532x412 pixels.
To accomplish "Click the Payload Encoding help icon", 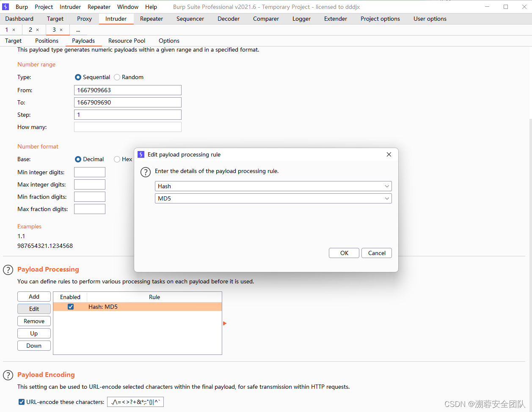I will 8,375.
